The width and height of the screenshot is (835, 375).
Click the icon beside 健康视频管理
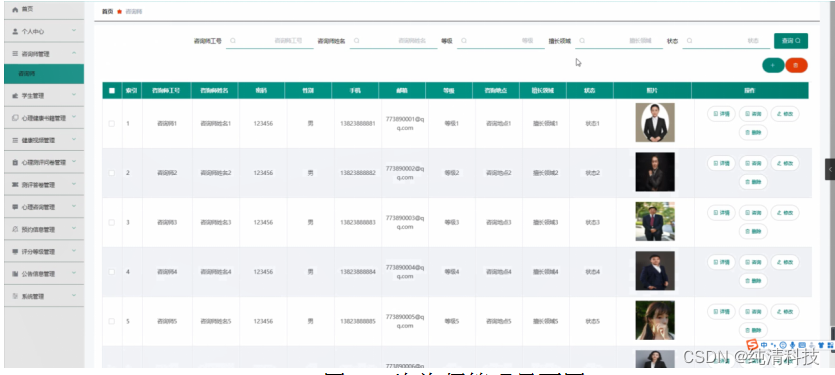click(15, 140)
